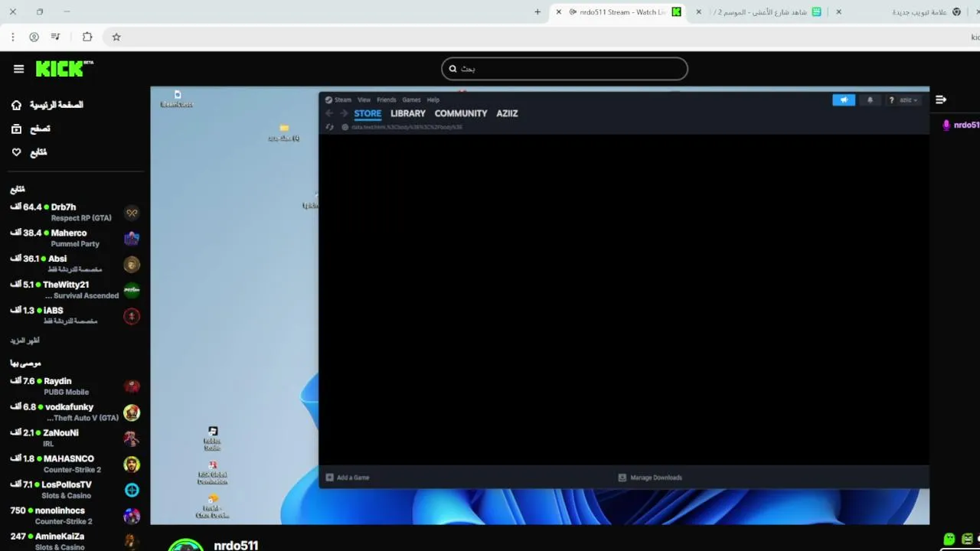Open TheWitty21 channel in sidebar

pos(75,290)
